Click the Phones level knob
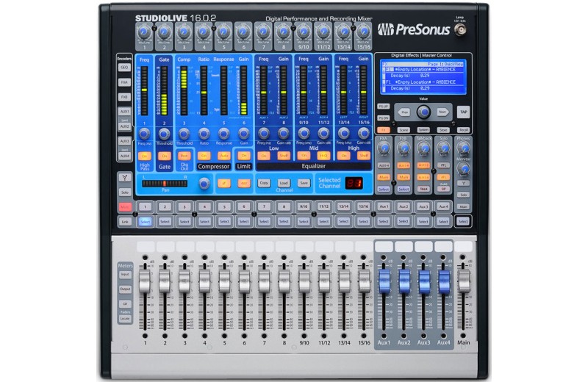 [x=464, y=148]
